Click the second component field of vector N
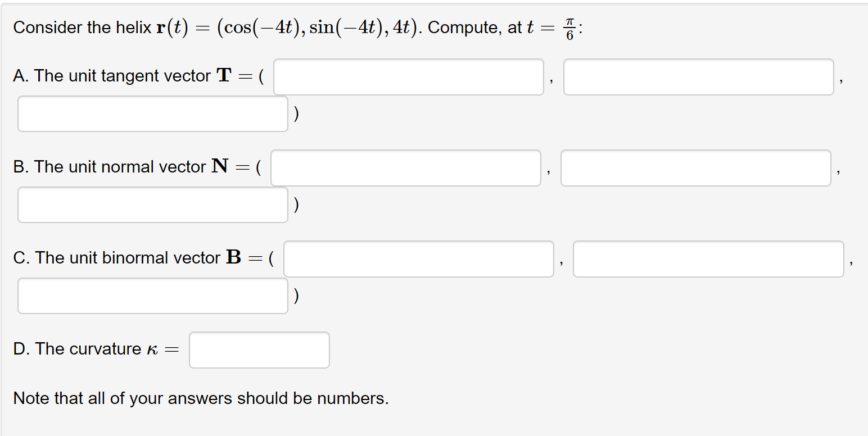 coord(696,167)
